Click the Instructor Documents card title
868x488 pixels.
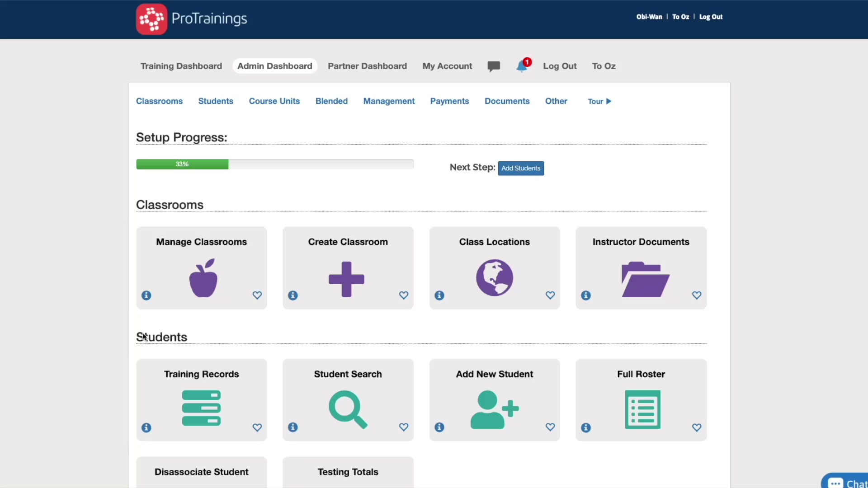641,242
